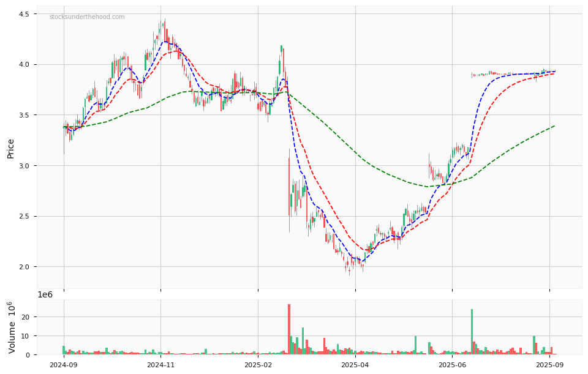
Task: Click the 2025-06 date label
Action: 452,365
